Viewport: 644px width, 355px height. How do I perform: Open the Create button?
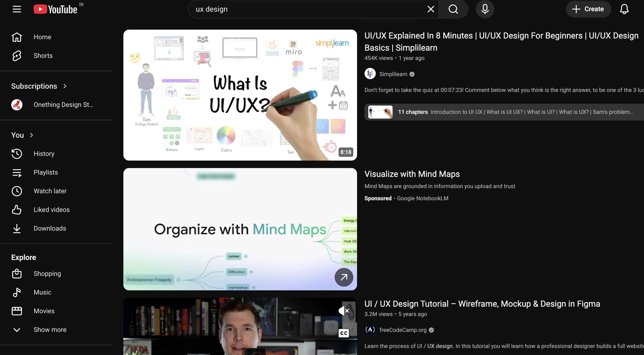click(x=588, y=9)
